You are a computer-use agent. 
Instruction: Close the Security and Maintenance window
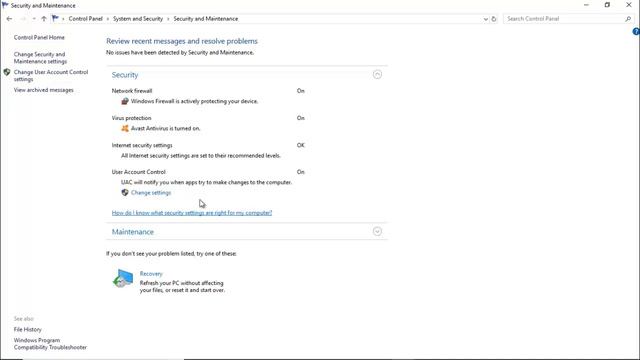coord(629,5)
